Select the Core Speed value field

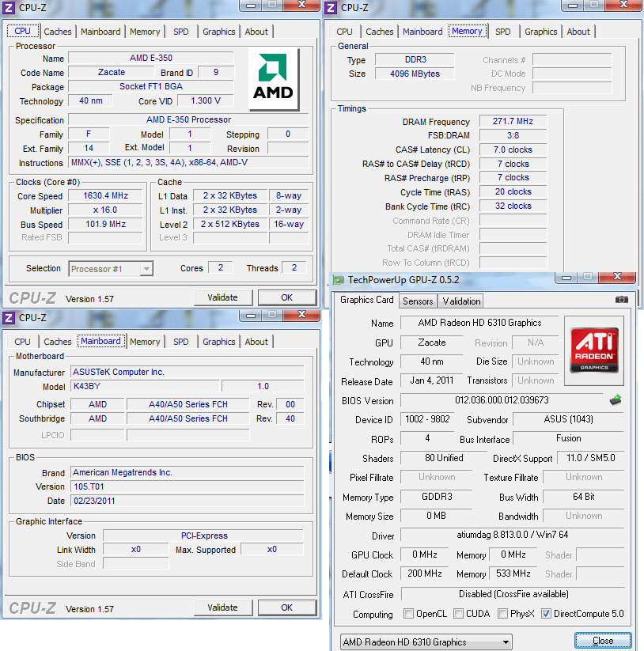(104, 196)
